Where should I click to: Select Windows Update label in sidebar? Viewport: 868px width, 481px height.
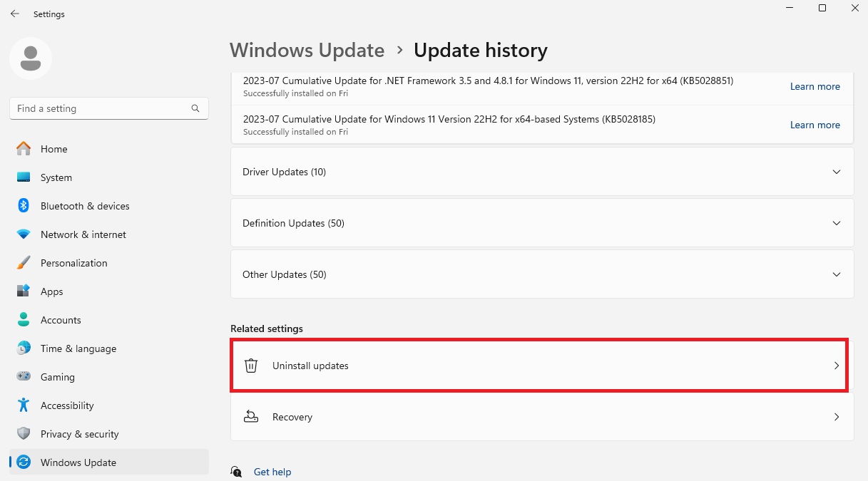click(78, 462)
